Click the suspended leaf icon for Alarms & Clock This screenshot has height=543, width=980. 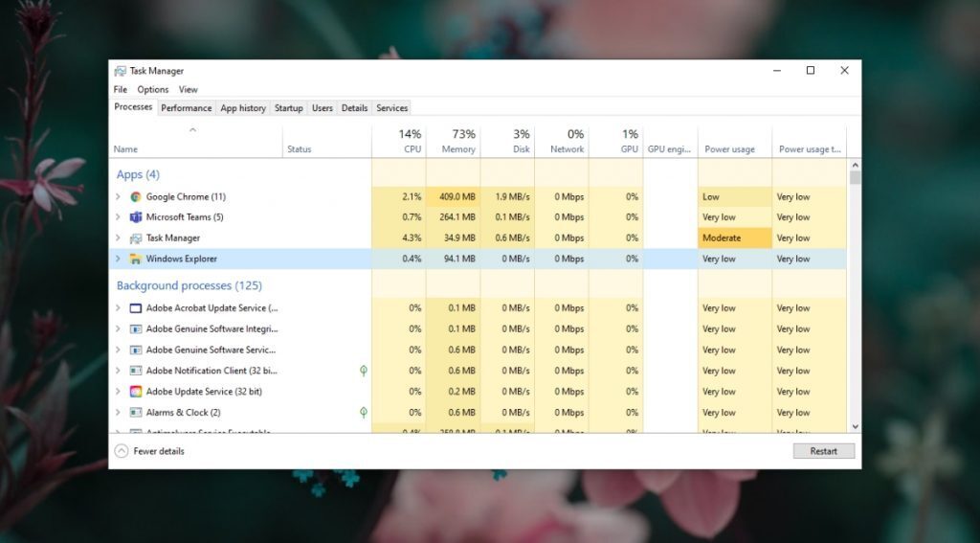(x=364, y=412)
